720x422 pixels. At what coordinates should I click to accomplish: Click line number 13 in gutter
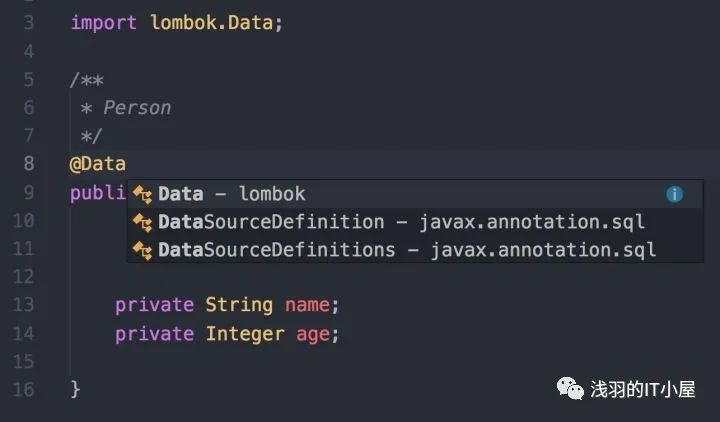tap(23, 304)
